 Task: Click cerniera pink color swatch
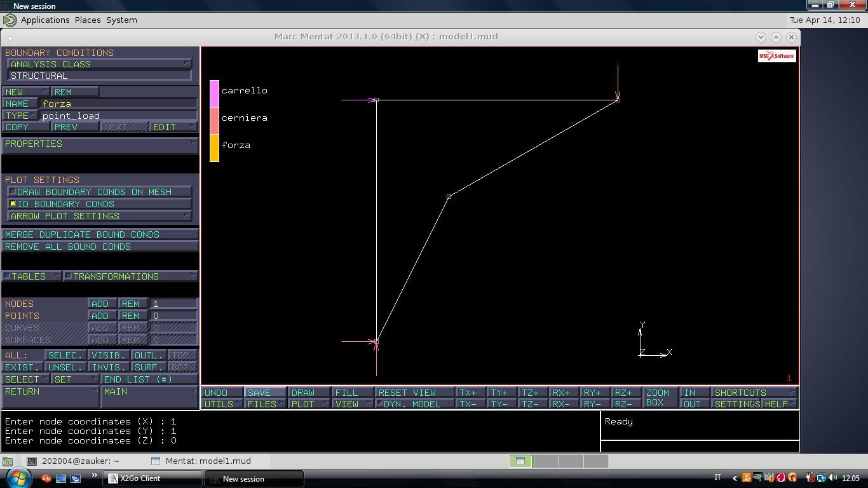click(x=215, y=121)
